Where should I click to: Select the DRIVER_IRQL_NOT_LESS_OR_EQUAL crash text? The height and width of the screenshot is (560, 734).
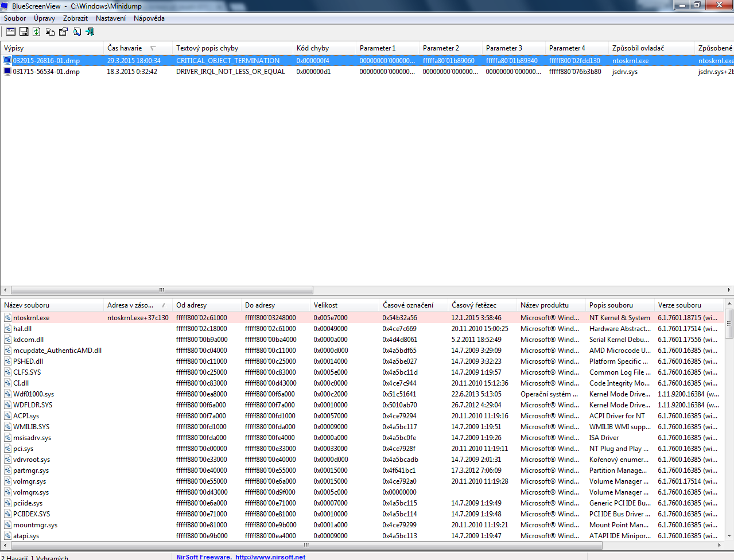pos(230,72)
